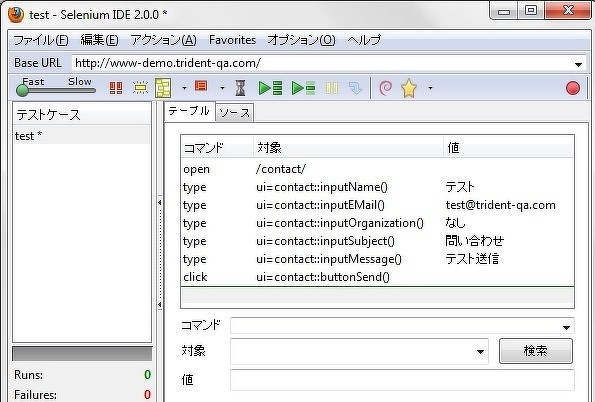Open ヘルプ menu

pos(364,40)
